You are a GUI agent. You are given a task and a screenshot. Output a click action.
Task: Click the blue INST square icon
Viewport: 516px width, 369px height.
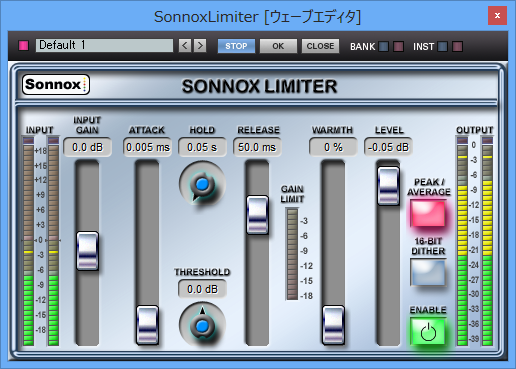(x=442, y=47)
